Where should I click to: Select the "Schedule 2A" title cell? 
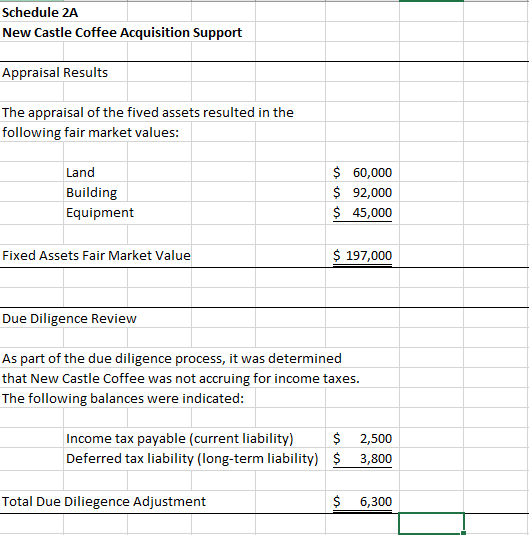click(40, 13)
